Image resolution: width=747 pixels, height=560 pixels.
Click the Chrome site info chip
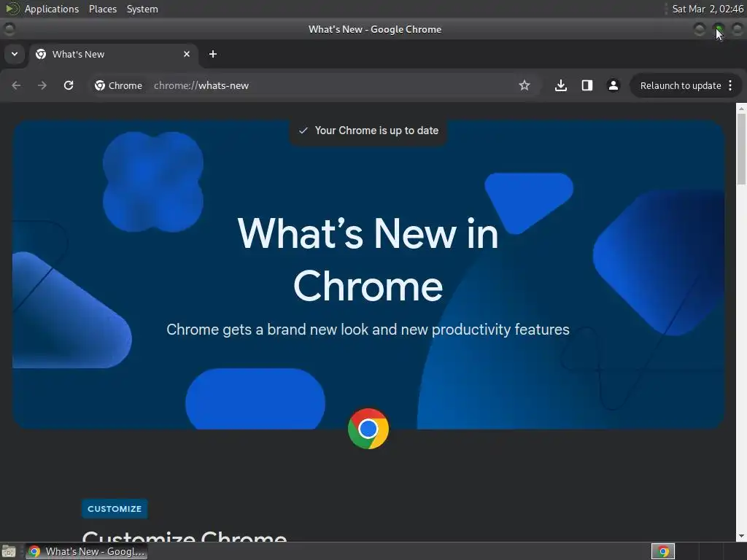119,85
